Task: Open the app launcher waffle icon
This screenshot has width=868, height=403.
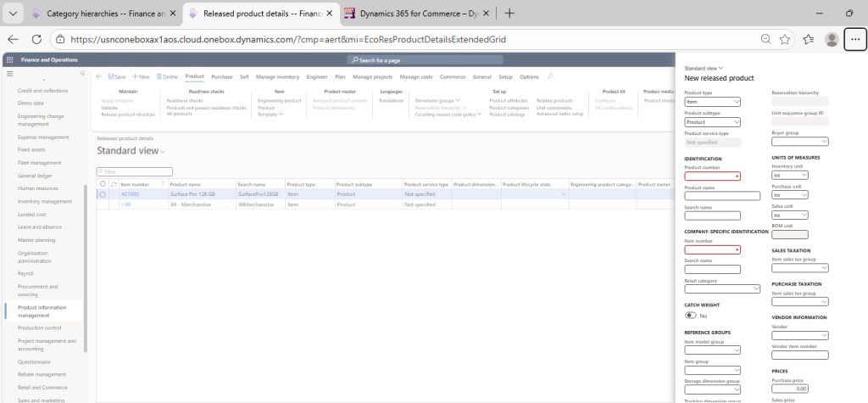Action: tap(10, 60)
